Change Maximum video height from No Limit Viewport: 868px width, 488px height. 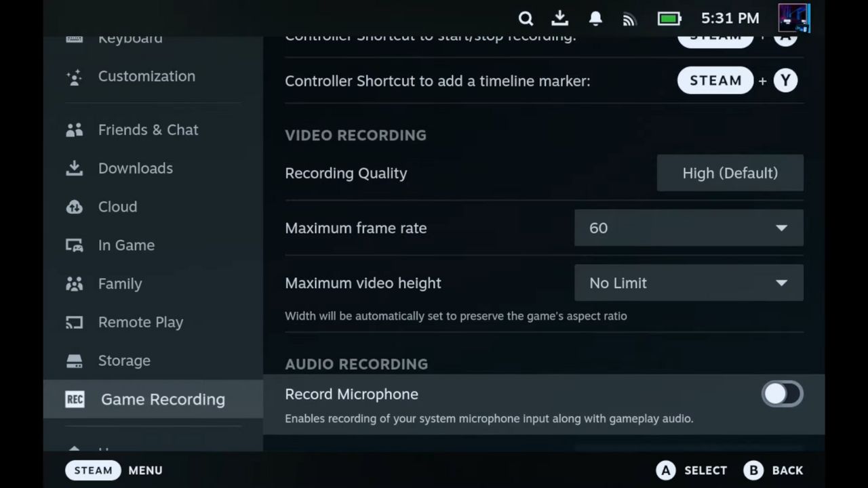tap(688, 283)
